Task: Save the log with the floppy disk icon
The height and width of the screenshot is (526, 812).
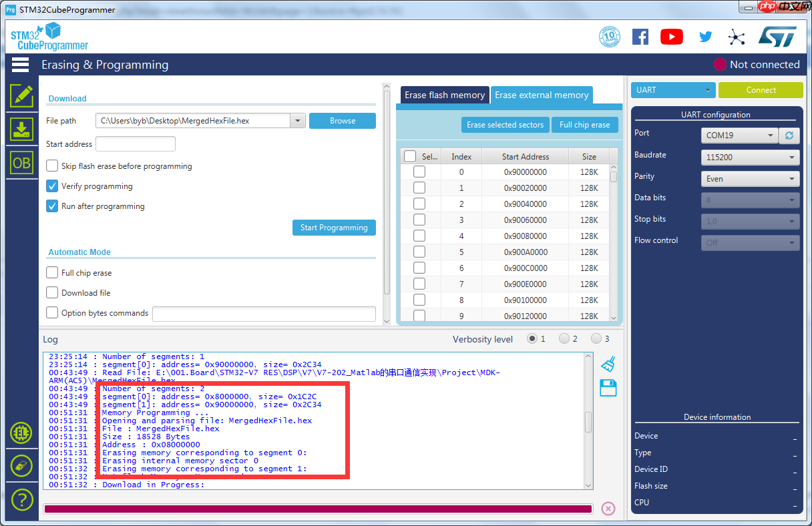Action: click(x=608, y=388)
